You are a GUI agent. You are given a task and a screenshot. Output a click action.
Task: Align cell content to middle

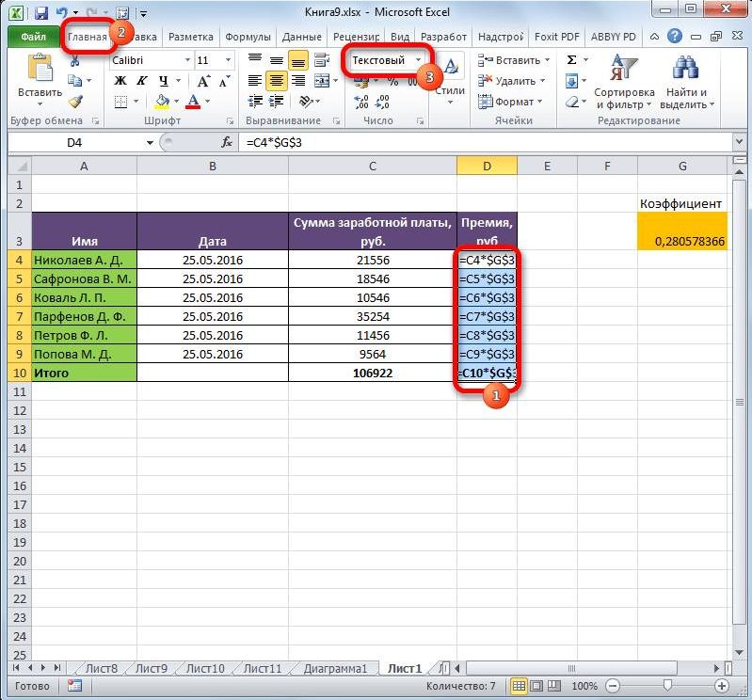click(x=277, y=60)
